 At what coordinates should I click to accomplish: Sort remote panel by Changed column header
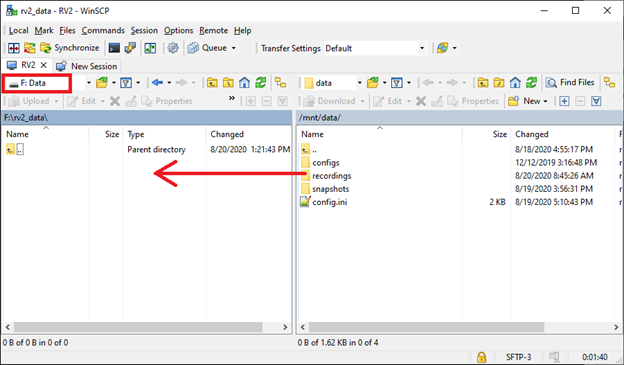pyautogui.click(x=563, y=135)
